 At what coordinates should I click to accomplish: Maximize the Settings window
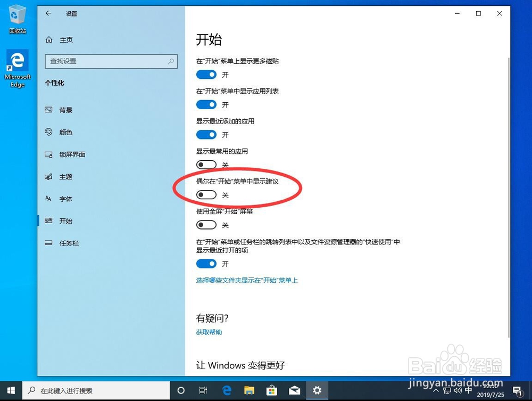[478, 13]
